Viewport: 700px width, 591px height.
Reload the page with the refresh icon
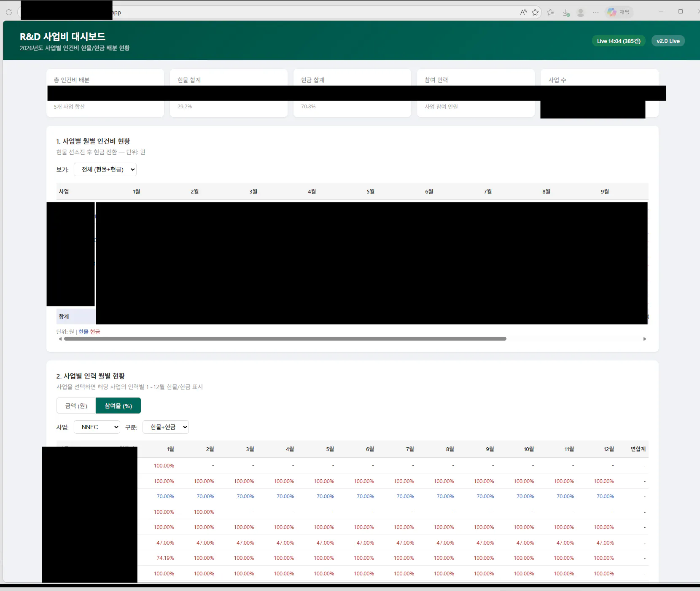(9, 12)
